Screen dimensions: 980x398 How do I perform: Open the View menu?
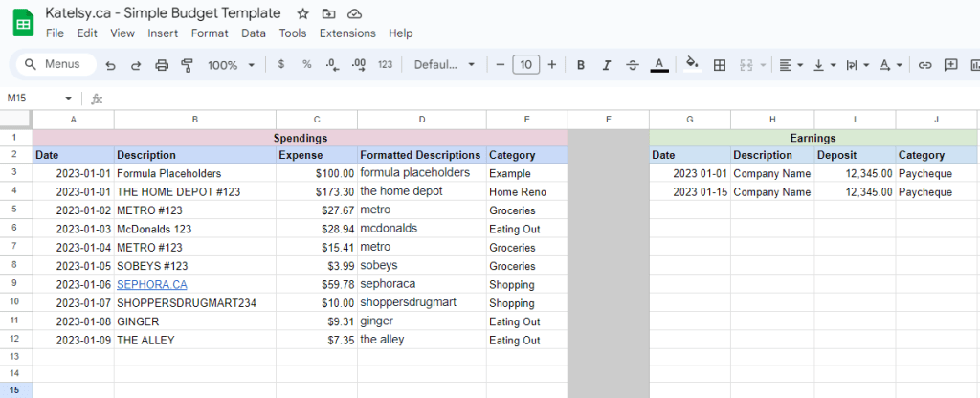pos(122,33)
